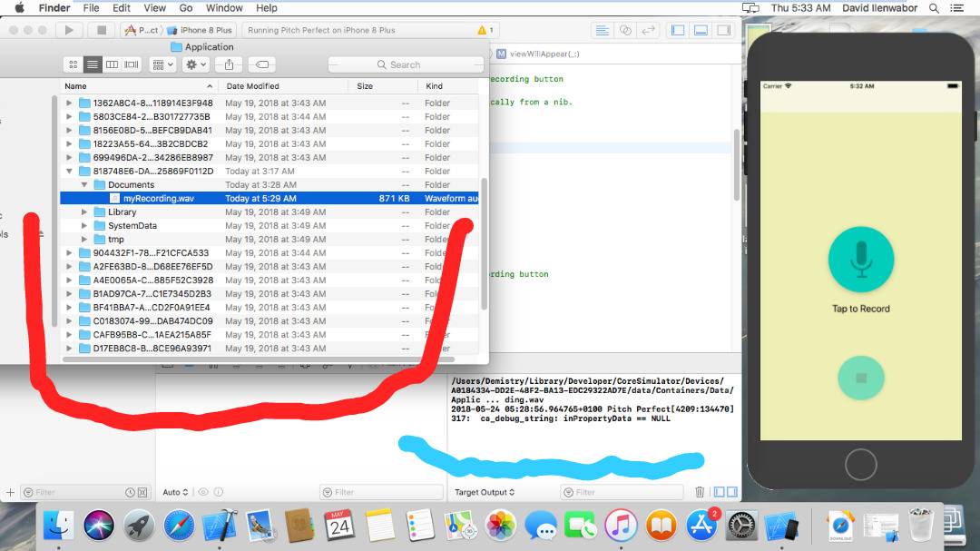Screen dimensions: 980x551
Task: Open Finder share button
Action: pos(230,64)
